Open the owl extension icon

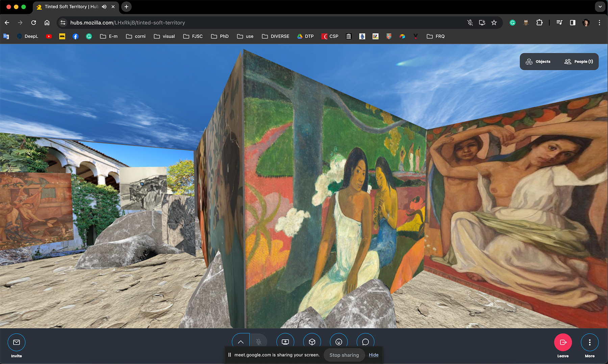coord(526,23)
